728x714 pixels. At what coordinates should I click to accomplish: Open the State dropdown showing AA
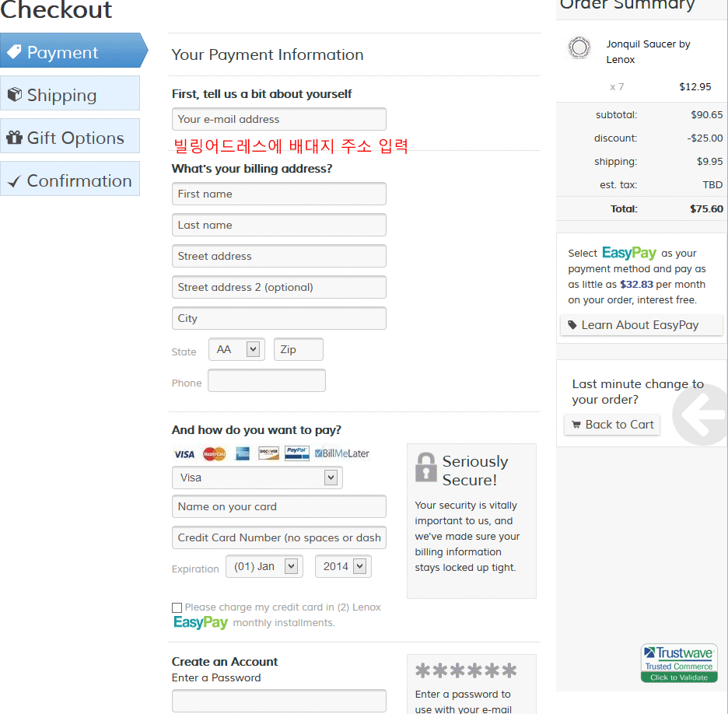[236, 350]
